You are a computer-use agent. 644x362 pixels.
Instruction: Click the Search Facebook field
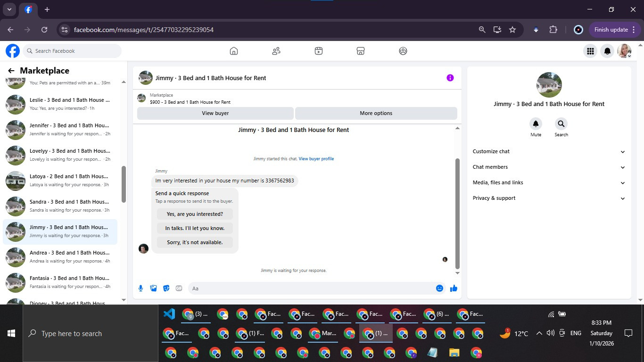click(x=72, y=51)
